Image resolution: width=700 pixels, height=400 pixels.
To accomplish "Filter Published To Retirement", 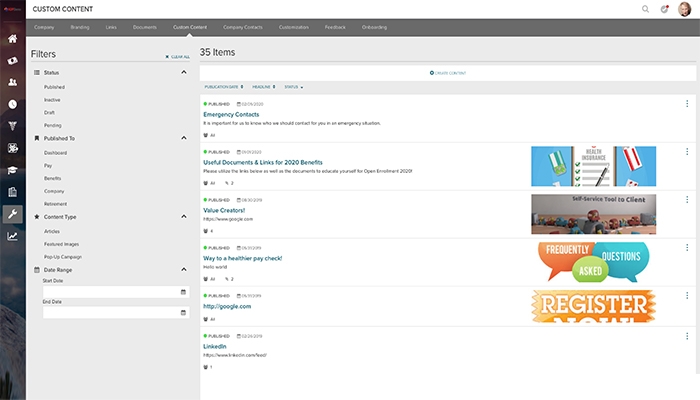I will pyautogui.click(x=55, y=204).
